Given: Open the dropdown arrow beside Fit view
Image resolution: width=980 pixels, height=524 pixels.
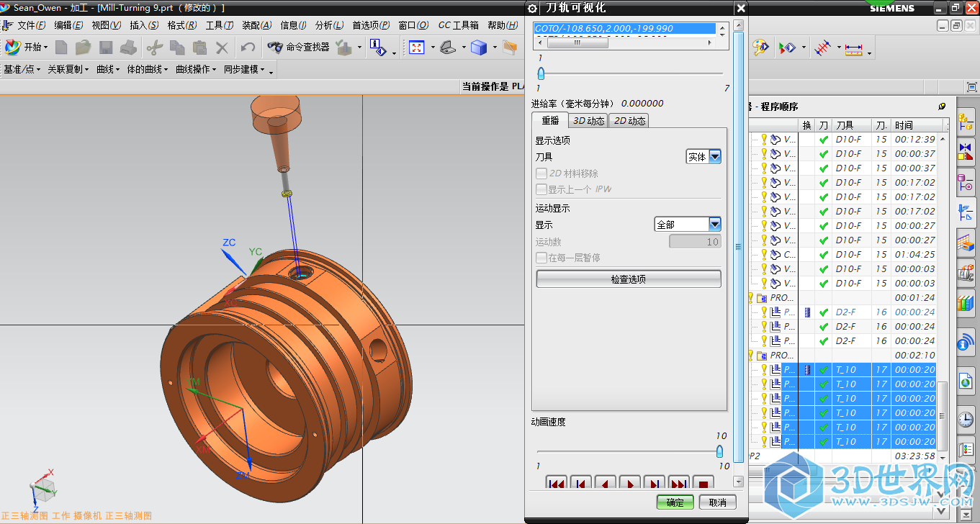Looking at the screenshot, I should coord(432,48).
